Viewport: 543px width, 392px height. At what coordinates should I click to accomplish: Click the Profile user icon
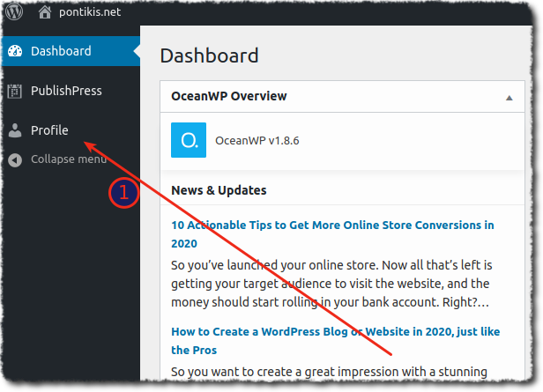15,130
